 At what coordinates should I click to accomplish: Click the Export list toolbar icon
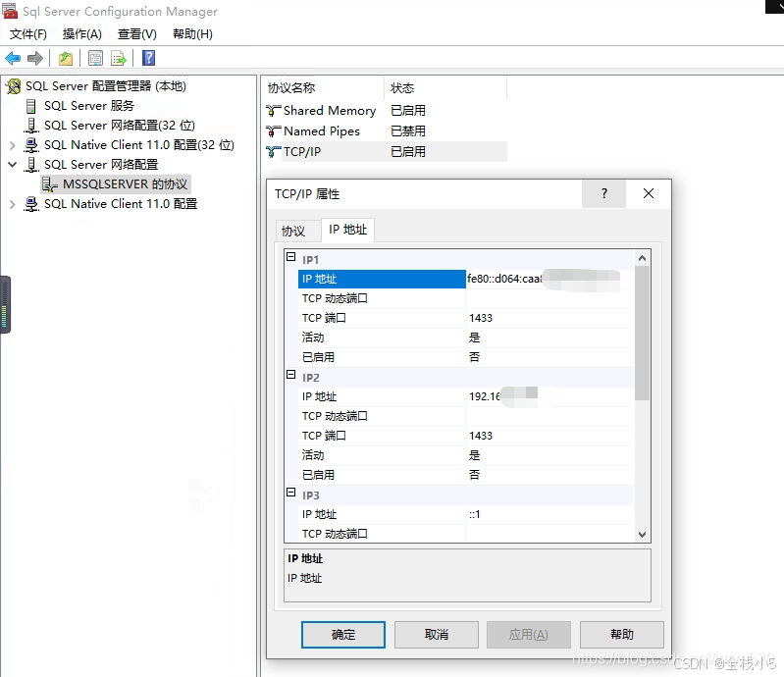coord(119,59)
